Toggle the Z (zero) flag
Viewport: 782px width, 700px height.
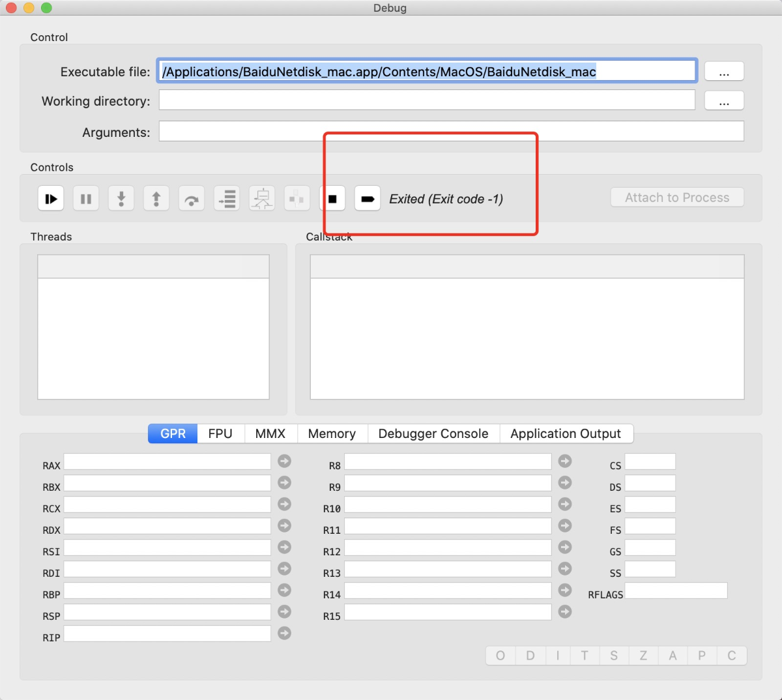pos(643,656)
